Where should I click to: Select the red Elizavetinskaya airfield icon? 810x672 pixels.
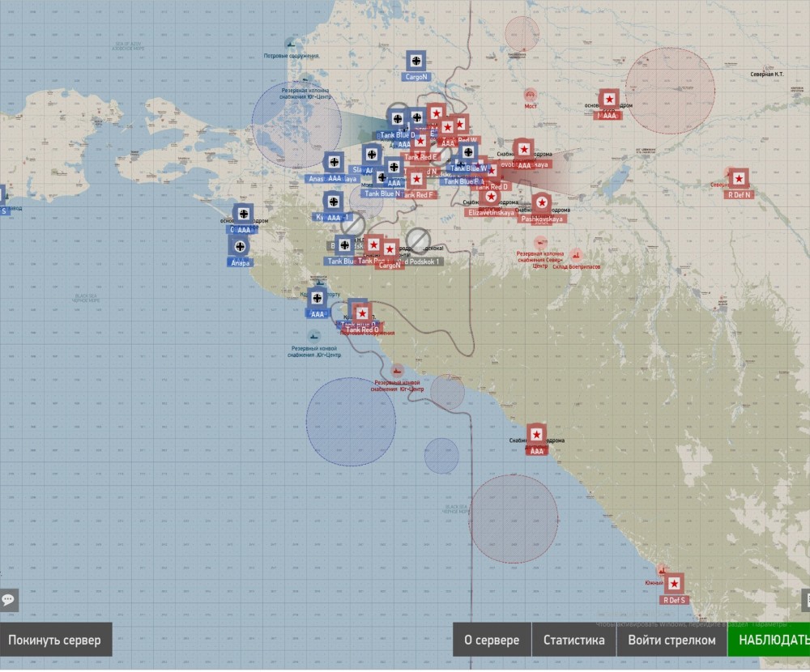pos(491,197)
